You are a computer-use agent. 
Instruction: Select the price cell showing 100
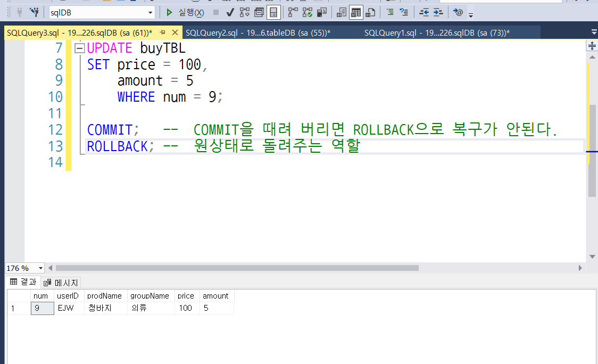[x=187, y=308]
